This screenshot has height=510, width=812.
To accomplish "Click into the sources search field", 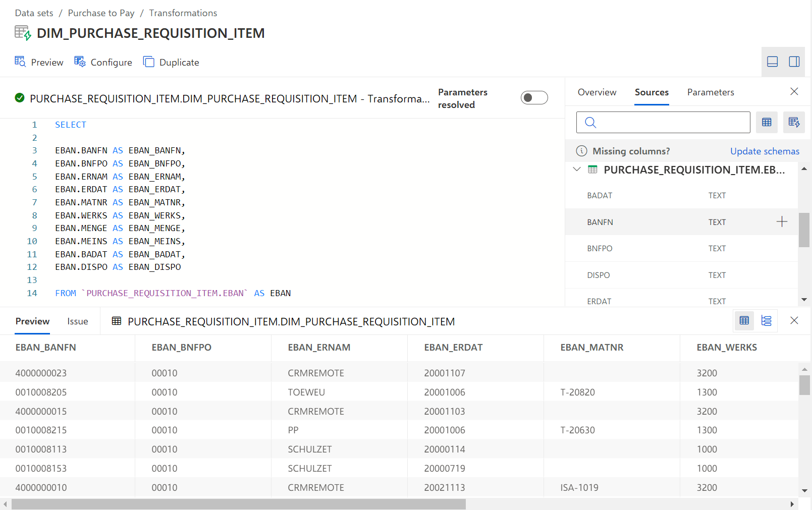I will coord(663,122).
